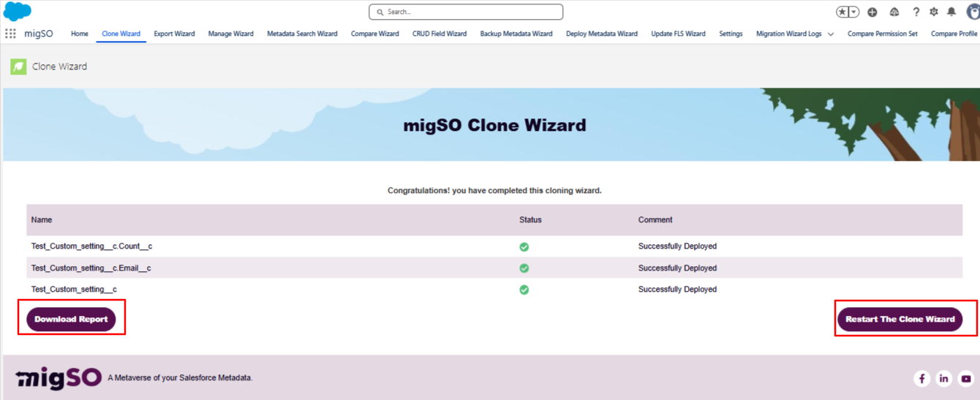The height and width of the screenshot is (400, 980).
Task: Select the Test_Custom_setting__c name cell
Action: 74,290
